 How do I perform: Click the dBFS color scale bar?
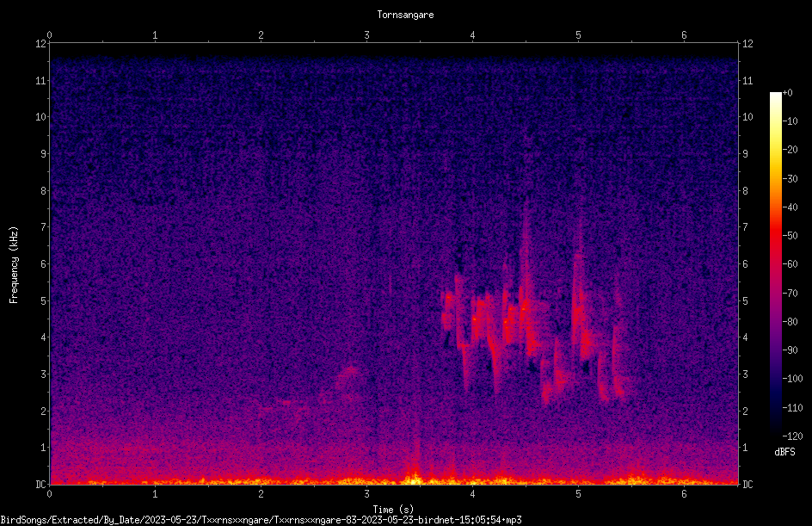(775, 264)
